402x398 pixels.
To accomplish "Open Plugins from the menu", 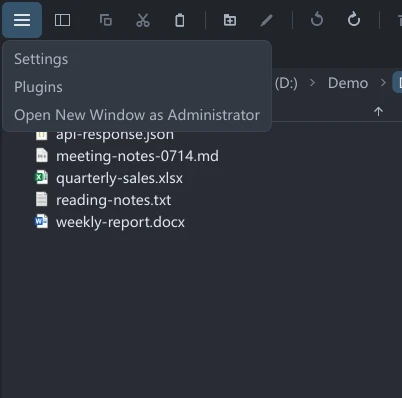I will pyautogui.click(x=38, y=87).
